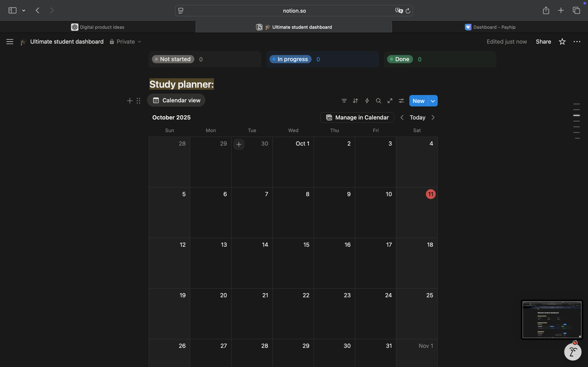Add an entry on September 30

pyautogui.click(x=239, y=144)
